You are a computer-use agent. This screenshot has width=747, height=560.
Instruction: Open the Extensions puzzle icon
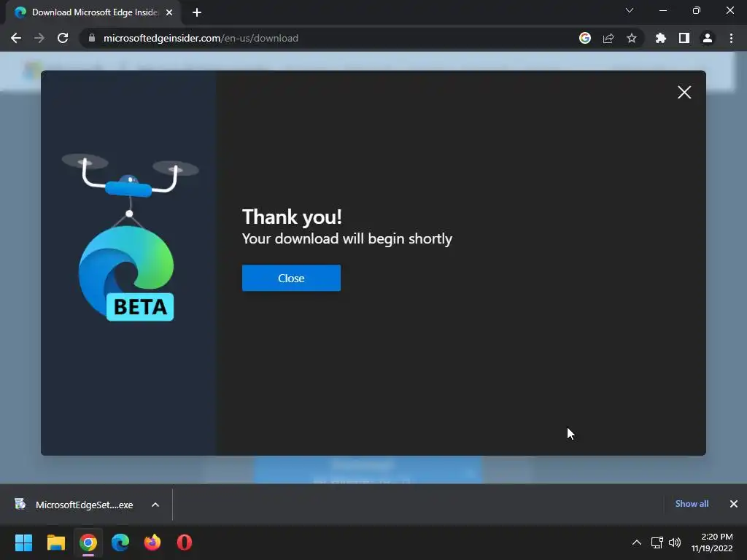pos(661,38)
